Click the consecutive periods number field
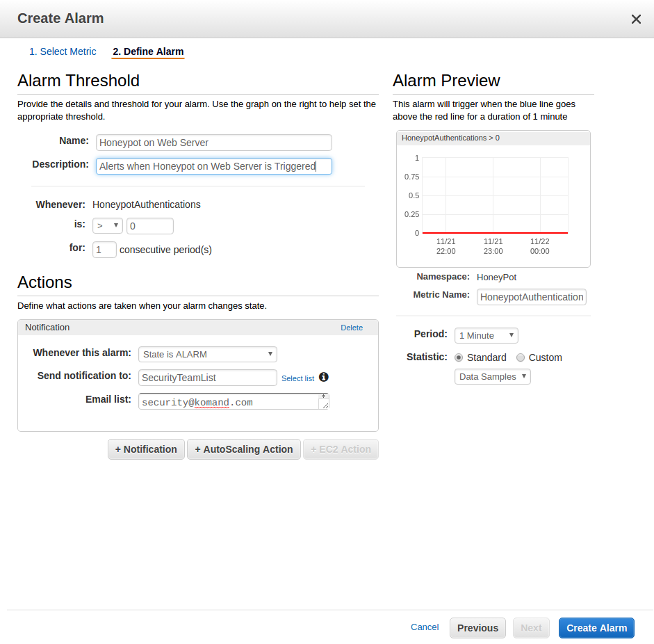The width and height of the screenshot is (654, 644). click(104, 250)
